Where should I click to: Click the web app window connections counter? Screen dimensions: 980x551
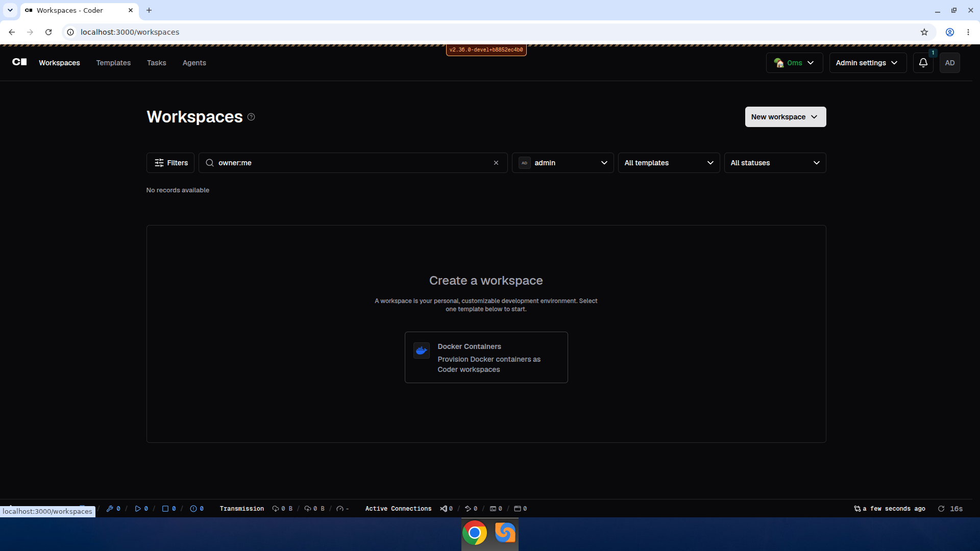[521, 509]
